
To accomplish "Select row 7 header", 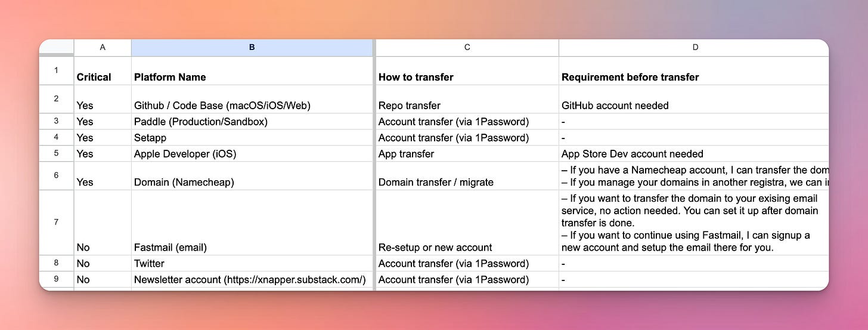I will [57, 223].
